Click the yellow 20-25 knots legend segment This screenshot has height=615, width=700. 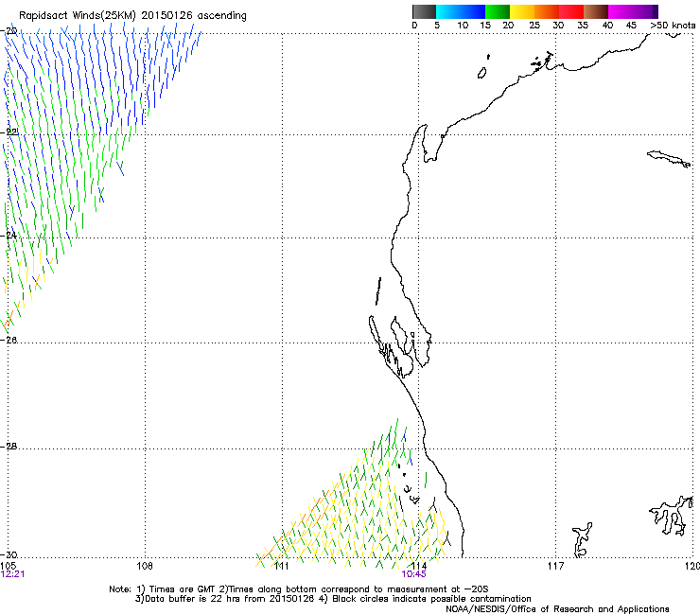(522, 11)
